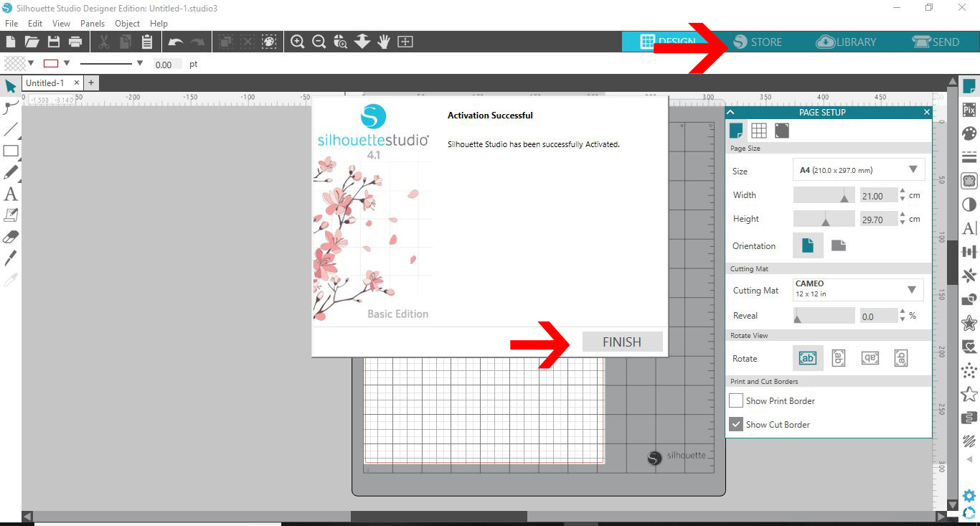The height and width of the screenshot is (526, 980).
Task: Open the Trace panel
Action: point(969,180)
